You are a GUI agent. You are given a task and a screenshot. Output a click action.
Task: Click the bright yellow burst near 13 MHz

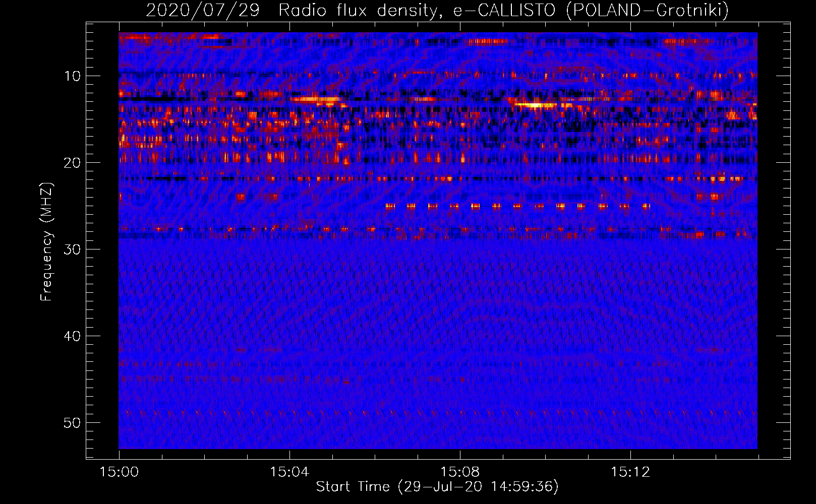pyautogui.click(x=536, y=105)
